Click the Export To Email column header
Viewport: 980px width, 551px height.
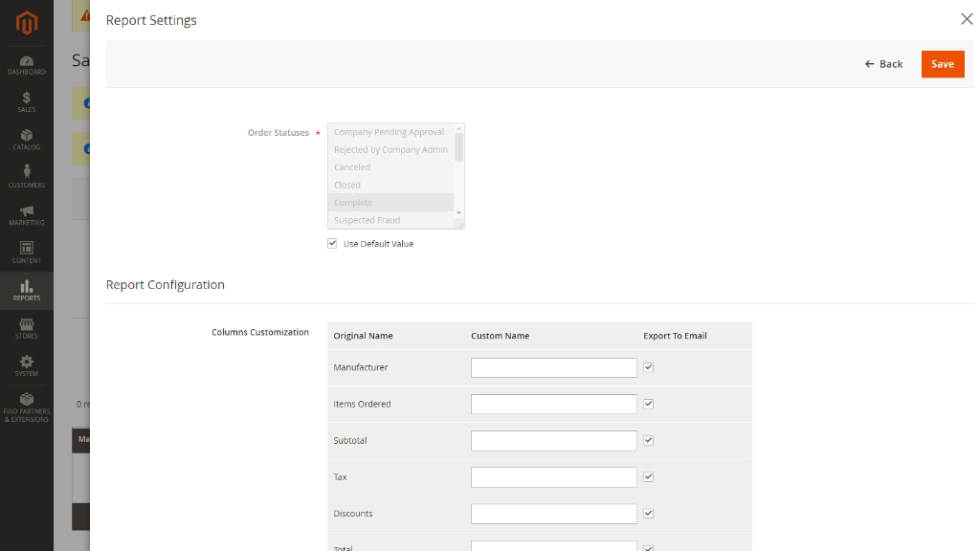(x=675, y=336)
